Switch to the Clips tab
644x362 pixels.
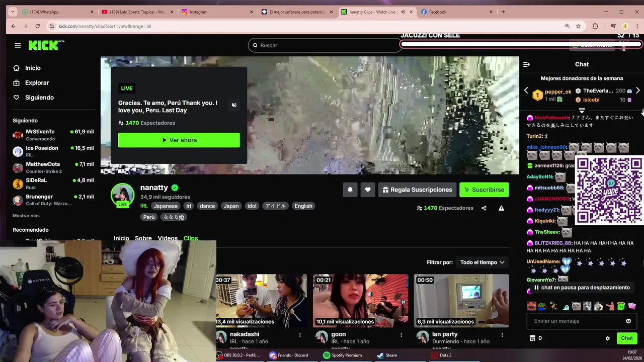[x=191, y=238]
